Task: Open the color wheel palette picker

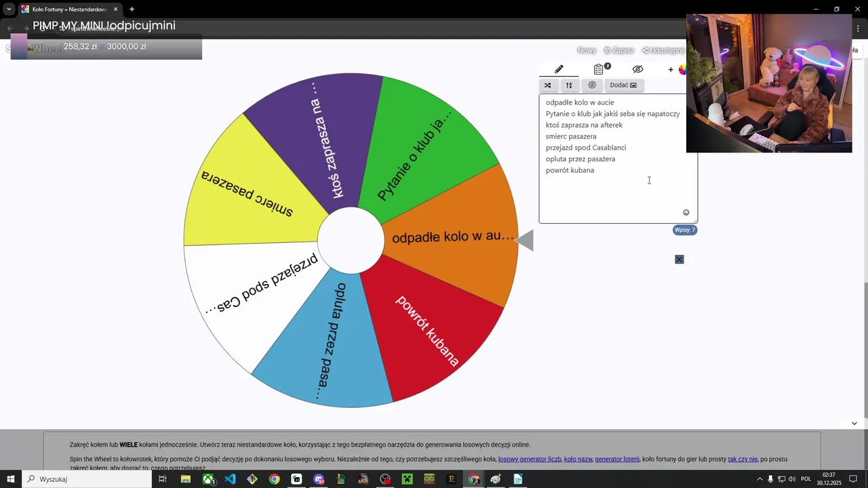Action: point(682,70)
